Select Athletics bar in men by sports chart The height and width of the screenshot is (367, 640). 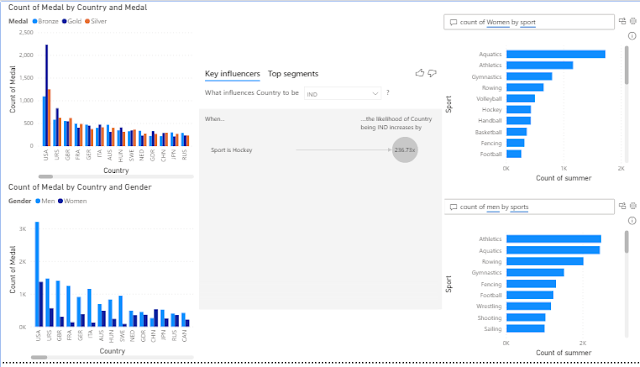pos(554,239)
